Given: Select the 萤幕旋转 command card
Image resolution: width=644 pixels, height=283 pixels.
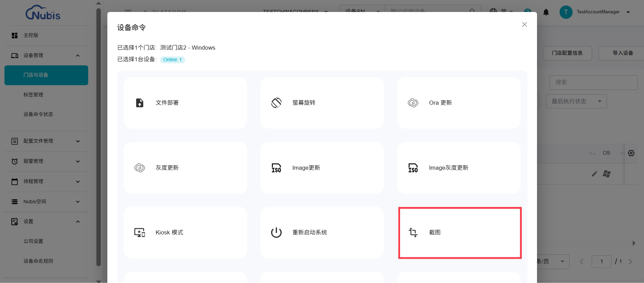Looking at the screenshot, I should click(322, 103).
